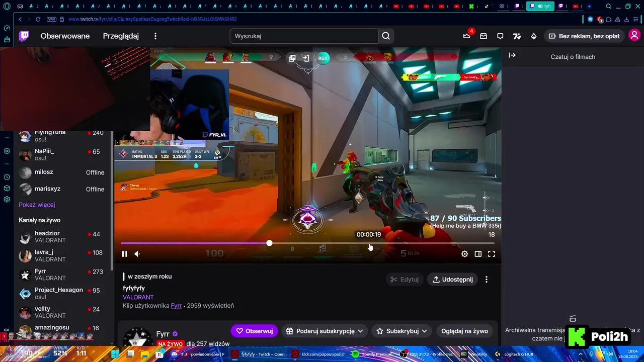644x362 pixels.
Task: Open the headzior channel in sidebar
Action: [61, 237]
